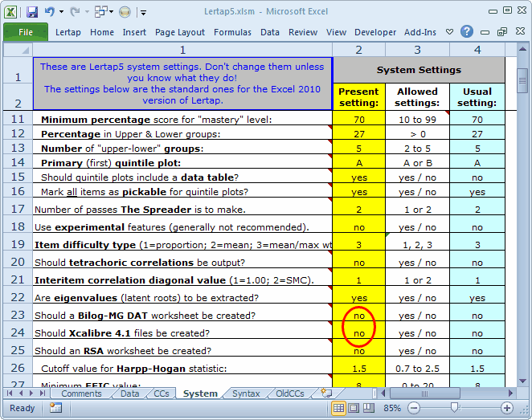Open the Add-Ins ribbon tab

tap(420, 32)
